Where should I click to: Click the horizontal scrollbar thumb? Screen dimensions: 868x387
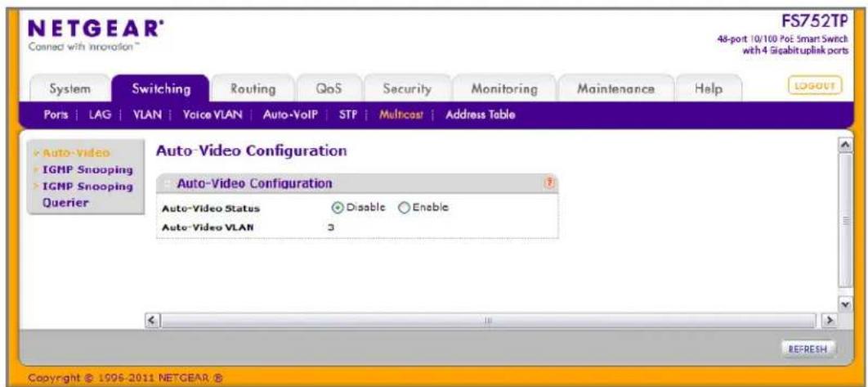[488, 321]
